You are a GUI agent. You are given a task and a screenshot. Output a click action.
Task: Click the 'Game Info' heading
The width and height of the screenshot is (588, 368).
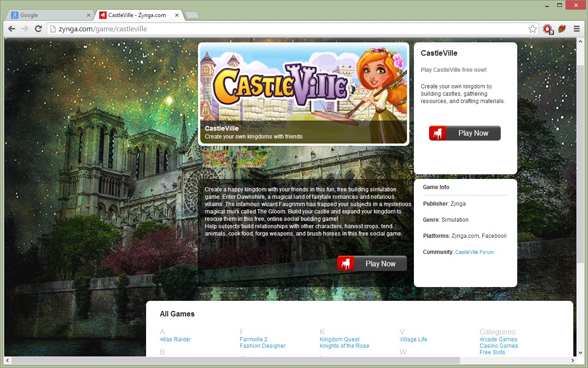pos(436,187)
